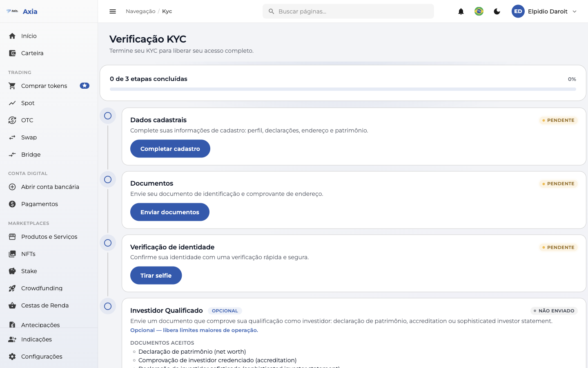588x368 pixels.
Task: Click the Início home icon
Action: coord(12,36)
